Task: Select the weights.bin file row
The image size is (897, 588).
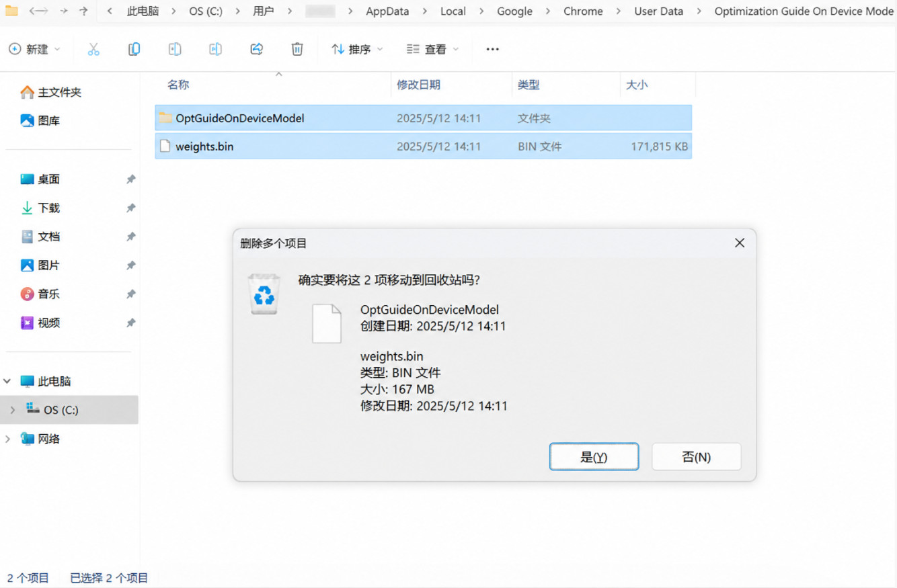Action: click(423, 146)
